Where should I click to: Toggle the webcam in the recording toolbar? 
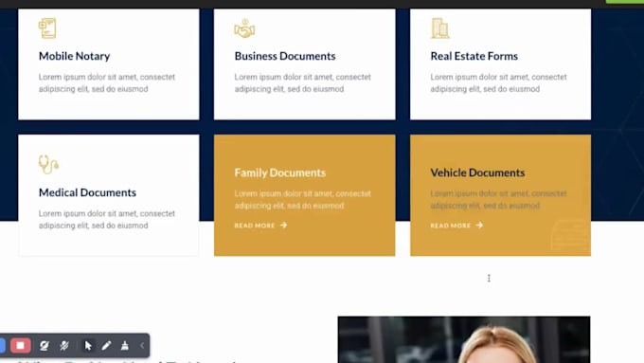pyautogui.click(x=45, y=346)
